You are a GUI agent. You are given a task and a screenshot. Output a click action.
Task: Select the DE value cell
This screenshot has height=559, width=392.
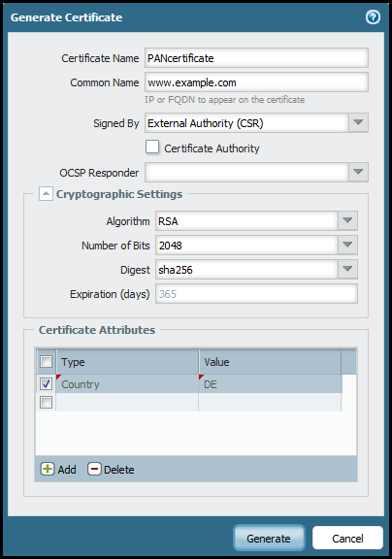coord(270,384)
